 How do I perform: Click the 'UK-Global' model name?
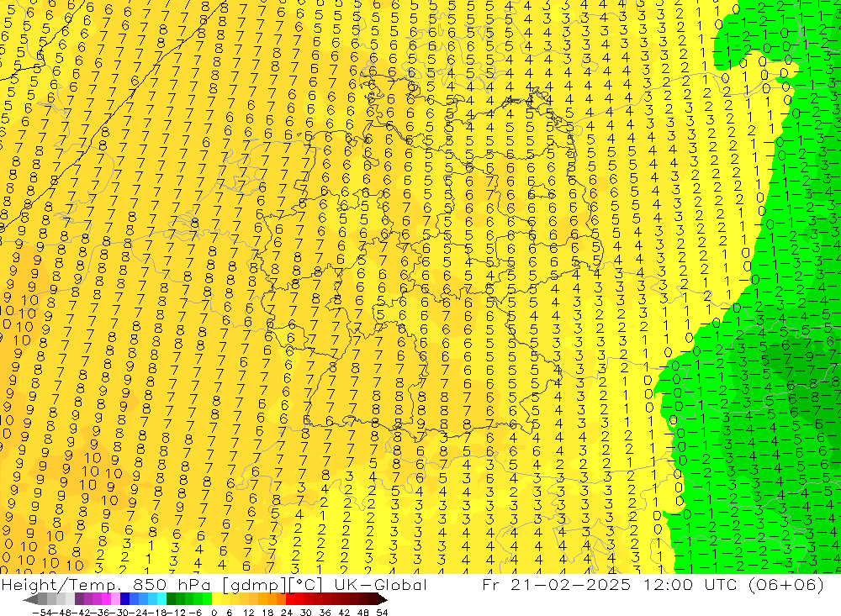[x=380, y=584]
